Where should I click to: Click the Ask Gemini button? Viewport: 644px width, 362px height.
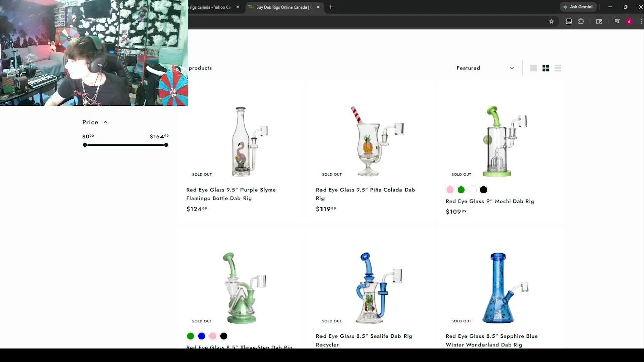578,7
